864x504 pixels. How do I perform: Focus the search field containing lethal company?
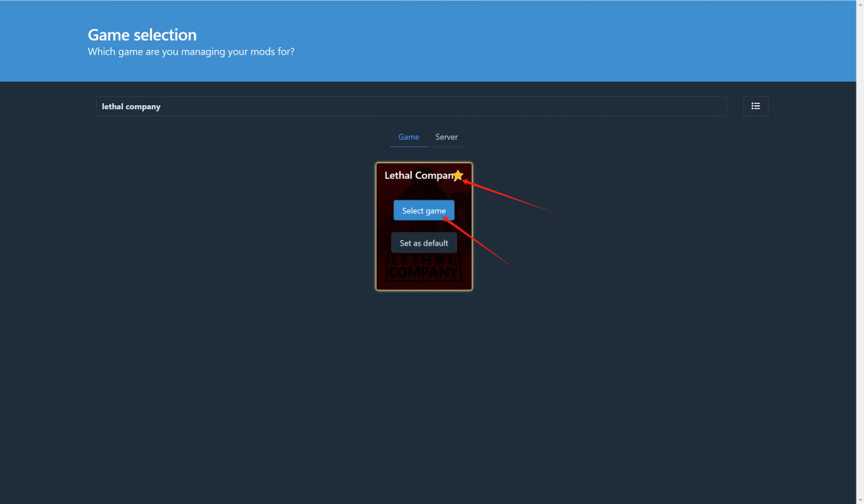(411, 106)
